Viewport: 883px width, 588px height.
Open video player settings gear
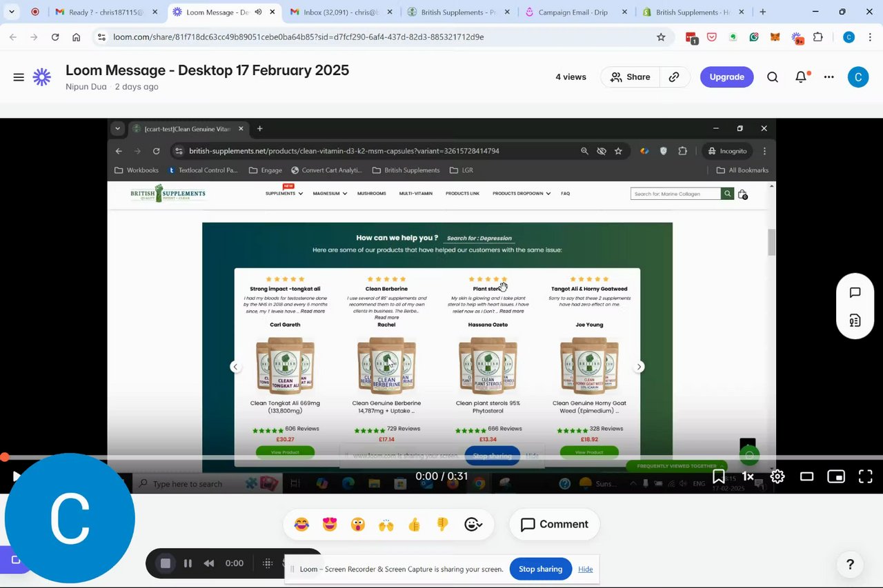(777, 476)
